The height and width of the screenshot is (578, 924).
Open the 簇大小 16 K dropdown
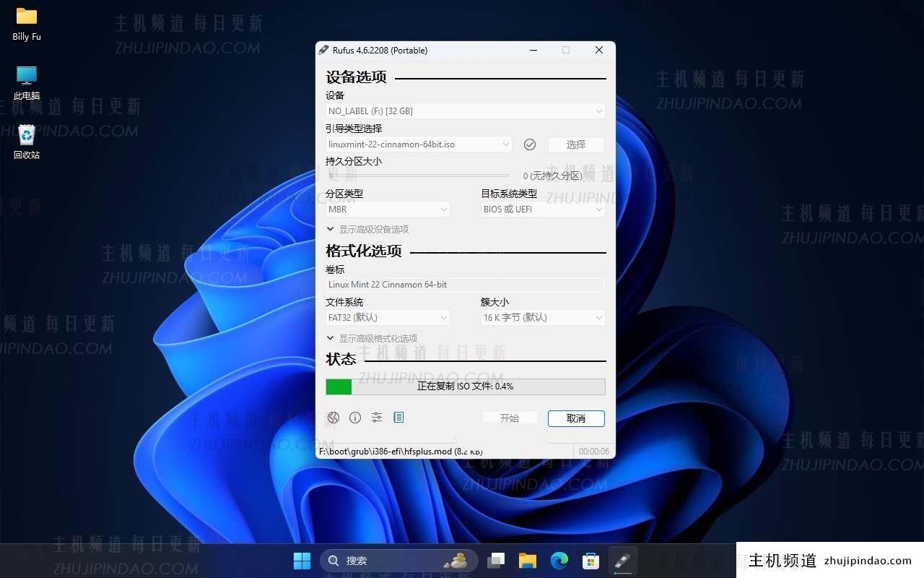(543, 318)
